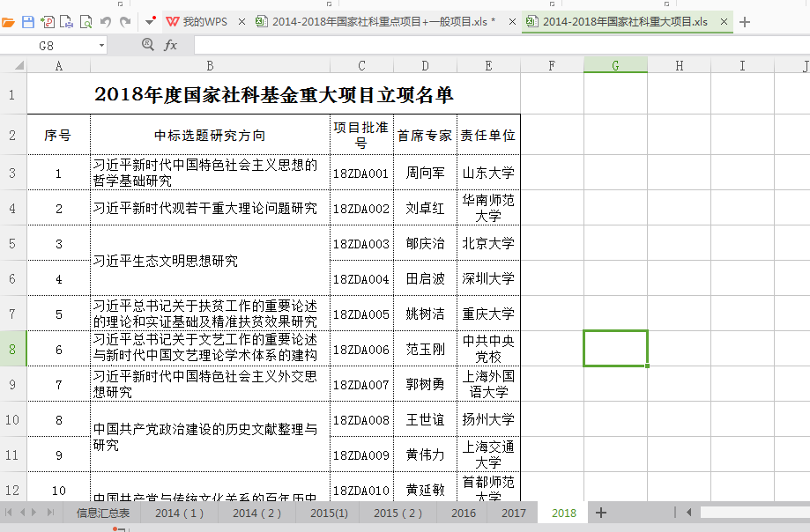Click cell 重庆大学
Image resolution: width=810 pixels, height=532 pixels.
[x=488, y=314]
